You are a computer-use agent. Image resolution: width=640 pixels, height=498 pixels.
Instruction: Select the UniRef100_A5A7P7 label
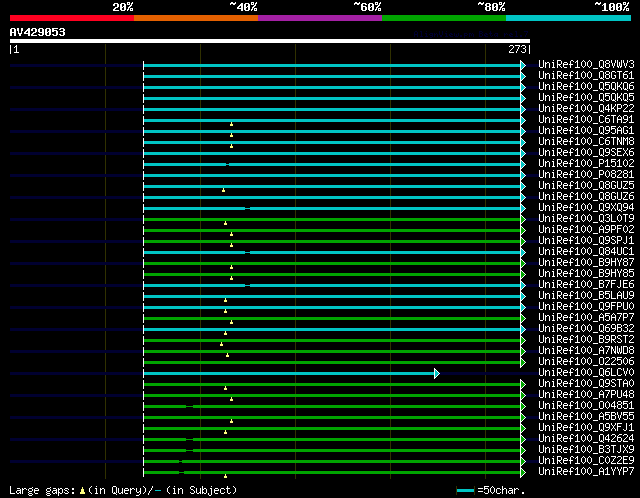tap(586, 318)
